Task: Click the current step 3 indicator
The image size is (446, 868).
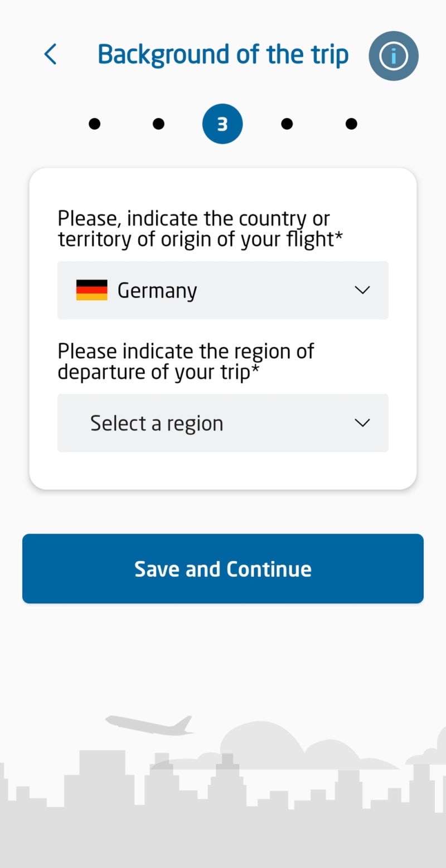Action: tap(222, 124)
